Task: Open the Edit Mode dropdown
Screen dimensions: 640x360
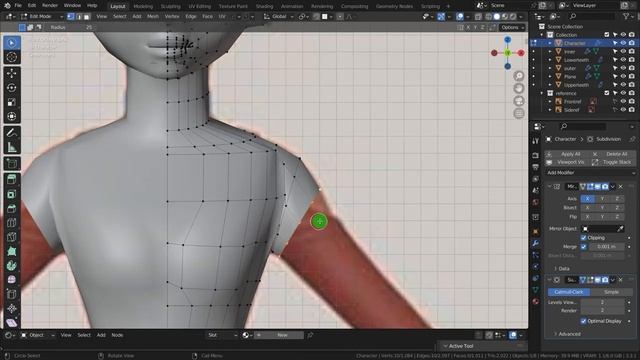Action: (41, 17)
